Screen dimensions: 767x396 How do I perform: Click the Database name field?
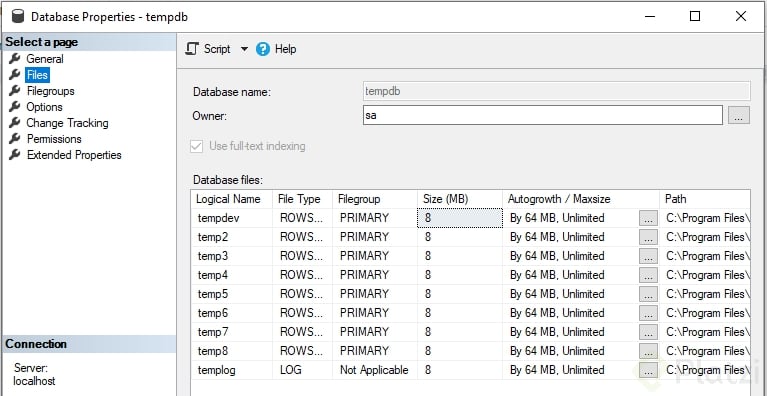[556, 91]
